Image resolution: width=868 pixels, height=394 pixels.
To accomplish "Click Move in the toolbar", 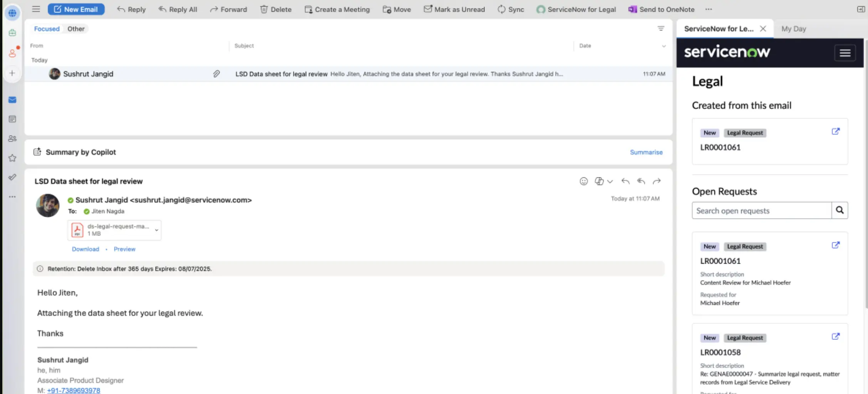I will (x=397, y=9).
